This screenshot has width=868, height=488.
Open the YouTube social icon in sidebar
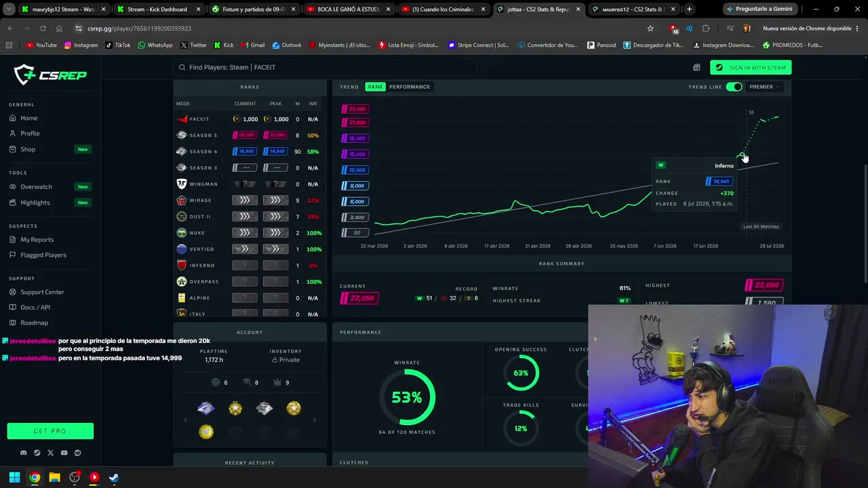(64, 453)
